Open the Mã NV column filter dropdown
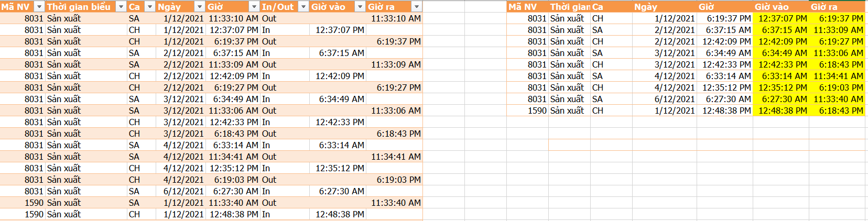This screenshot has height=221, width=868. click(x=39, y=7)
